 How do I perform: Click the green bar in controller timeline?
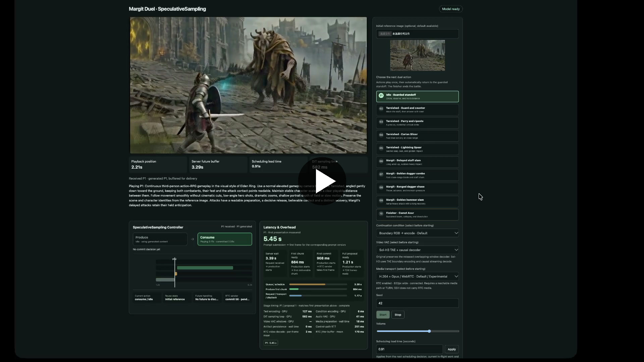pyautogui.click(x=205, y=268)
